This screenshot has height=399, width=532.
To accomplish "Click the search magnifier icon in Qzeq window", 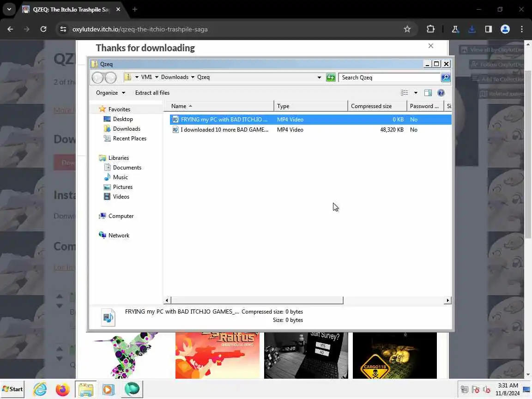I will tap(446, 78).
